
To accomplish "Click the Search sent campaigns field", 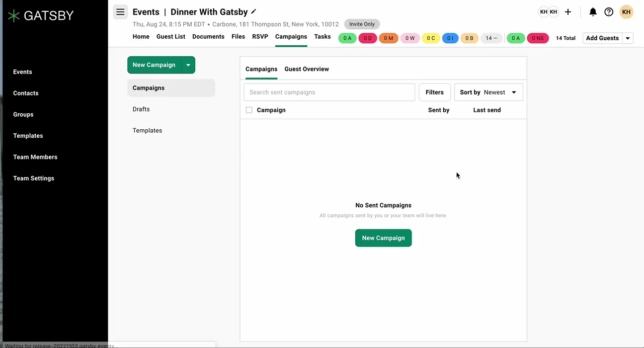I will 329,93.
